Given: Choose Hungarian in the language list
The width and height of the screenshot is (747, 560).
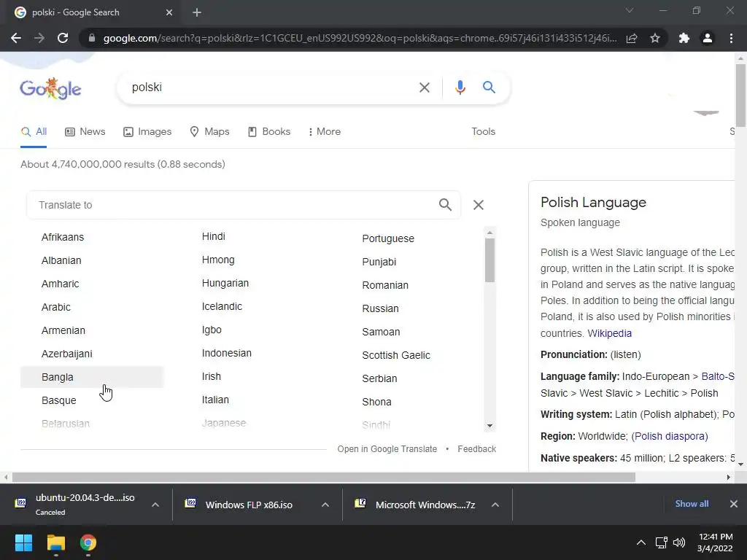Looking at the screenshot, I should (x=225, y=284).
